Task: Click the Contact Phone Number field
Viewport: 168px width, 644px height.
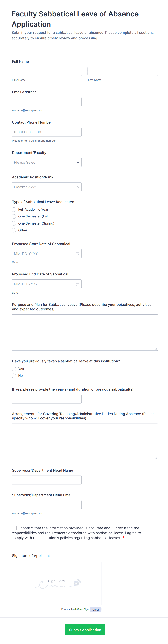Action: [46, 132]
